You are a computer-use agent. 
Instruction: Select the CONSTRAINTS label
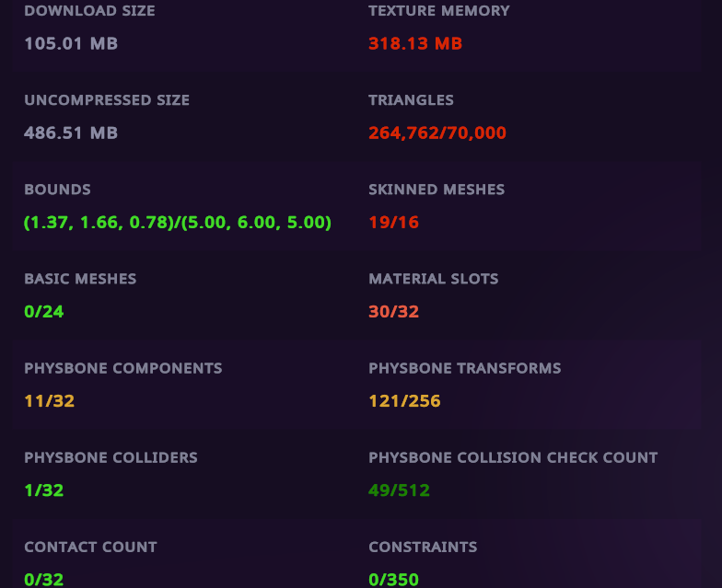423,547
